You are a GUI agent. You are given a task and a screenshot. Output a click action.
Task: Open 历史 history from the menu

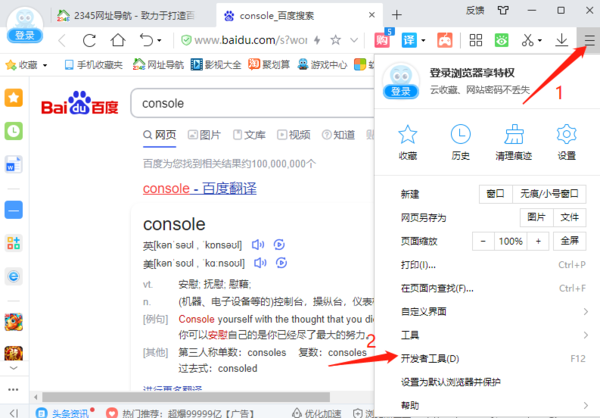[x=461, y=142]
